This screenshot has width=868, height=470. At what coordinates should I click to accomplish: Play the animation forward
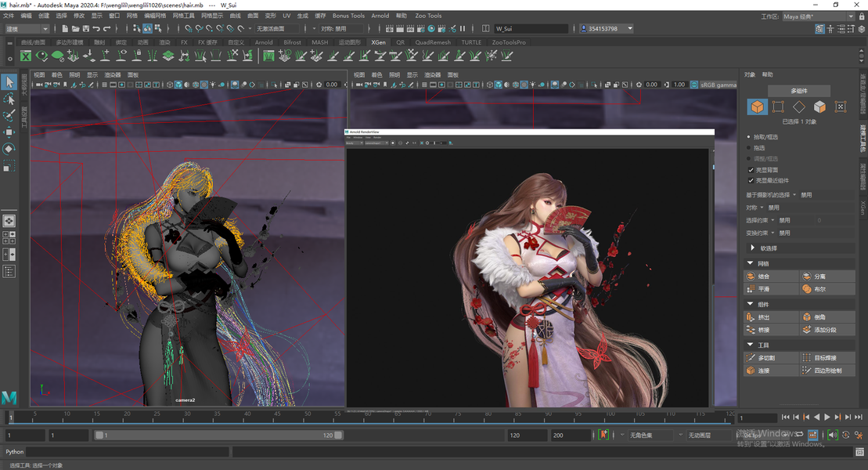tap(827, 417)
